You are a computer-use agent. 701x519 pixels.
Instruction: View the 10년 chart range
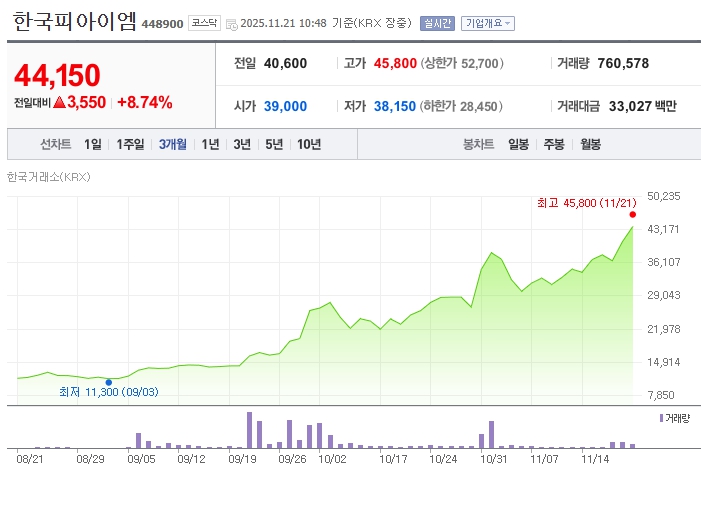click(309, 144)
